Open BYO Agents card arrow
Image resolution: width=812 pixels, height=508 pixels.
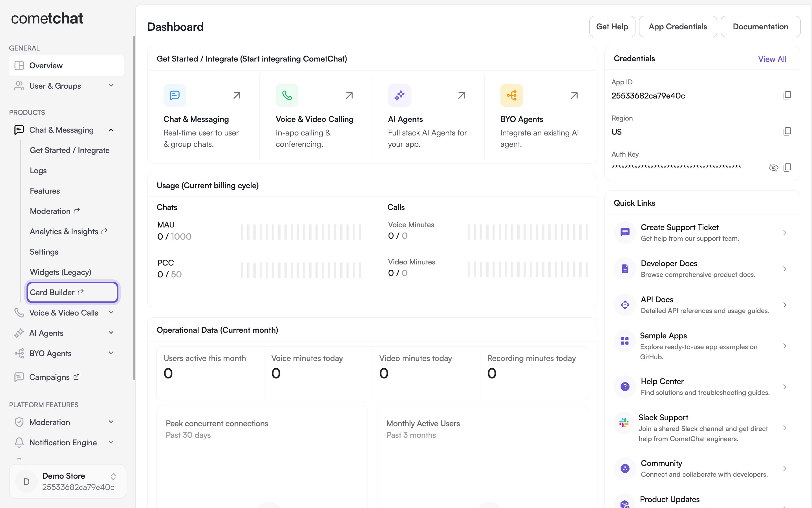tap(574, 95)
